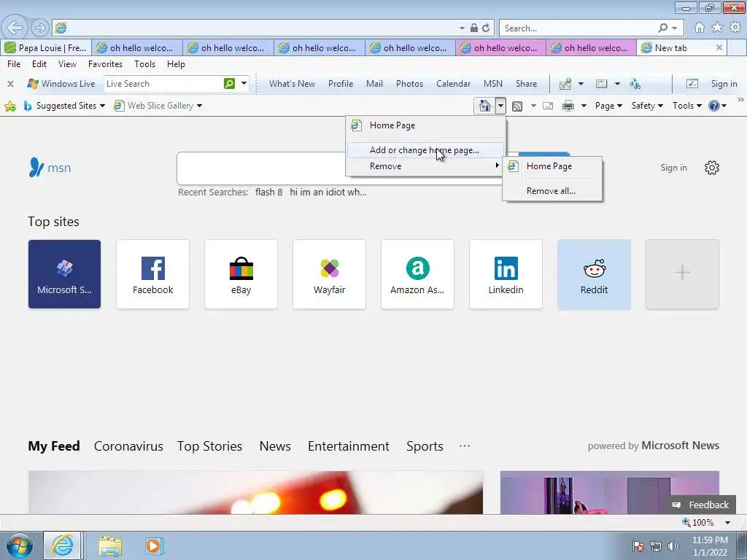Click the Windows Live toolbar translate icon

pyautogui.click(x=635, y=84)
